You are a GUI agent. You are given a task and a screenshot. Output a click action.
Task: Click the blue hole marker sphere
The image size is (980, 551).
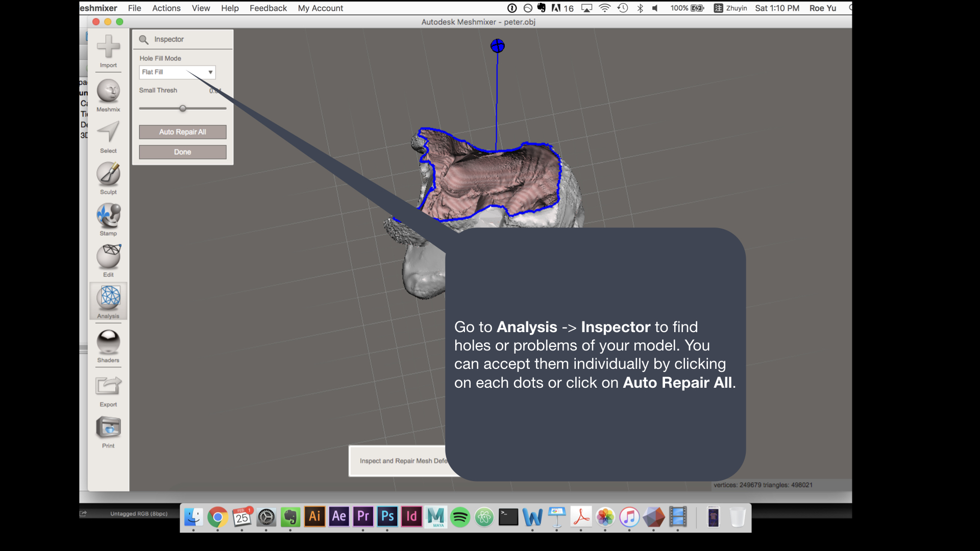pyautogui.click(x=497, y=46)
